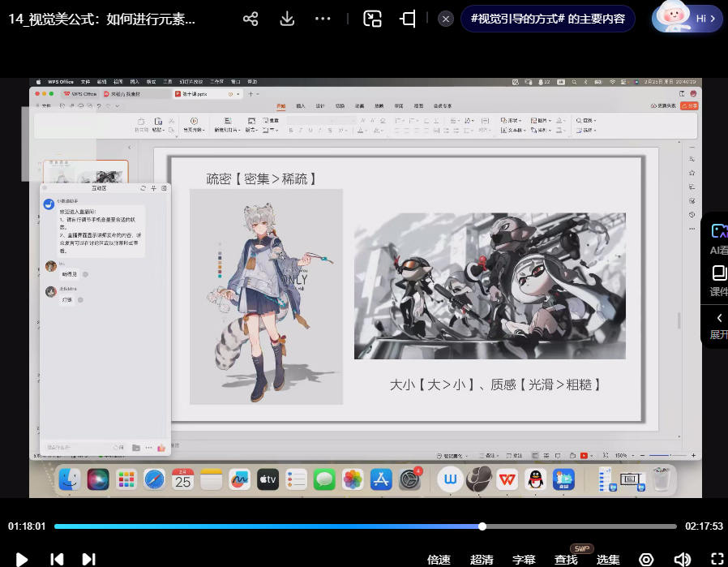Open the 课件 courseware panel

[717, 280]
